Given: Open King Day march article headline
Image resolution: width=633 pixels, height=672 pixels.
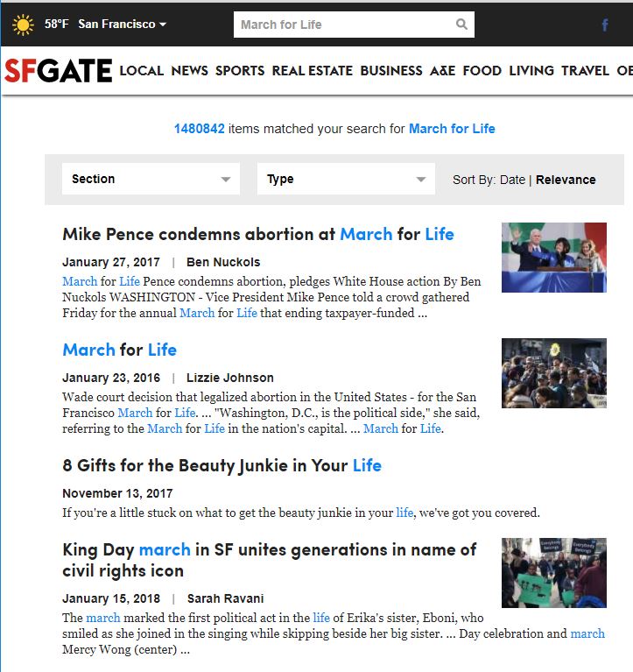Looking at the screenshot, I should [269, 560].
